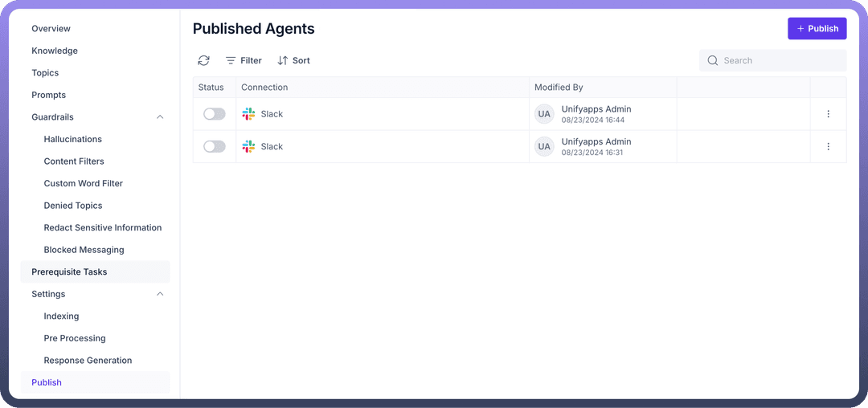Screen dimensions: 868x408
Task: Click the Slack logo in the second row
Action: point(248,147)
